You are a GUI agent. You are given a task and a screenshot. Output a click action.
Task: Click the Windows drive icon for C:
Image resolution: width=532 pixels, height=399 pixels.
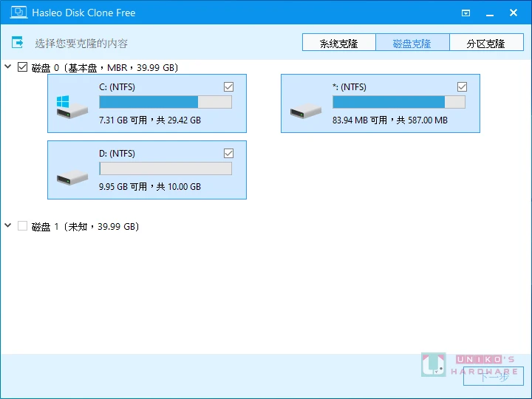[x=72, y=107]
